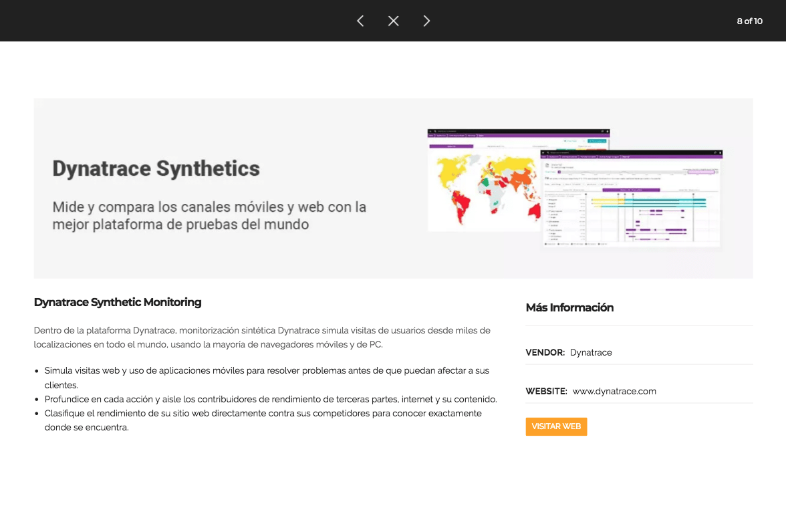Close the lightbox with the X icon
The width and height of the screenshot is (786, 532).
[394, 21]
